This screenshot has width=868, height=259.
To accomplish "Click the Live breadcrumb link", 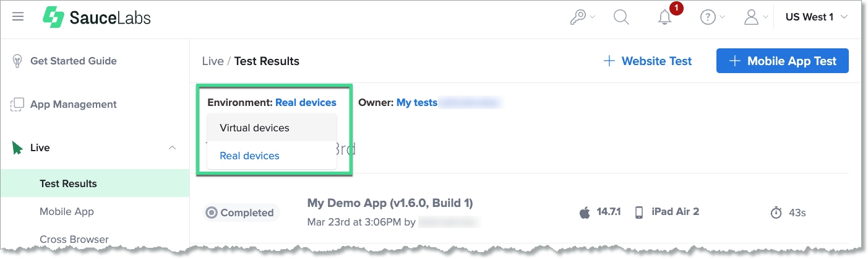I will [213, 61].
